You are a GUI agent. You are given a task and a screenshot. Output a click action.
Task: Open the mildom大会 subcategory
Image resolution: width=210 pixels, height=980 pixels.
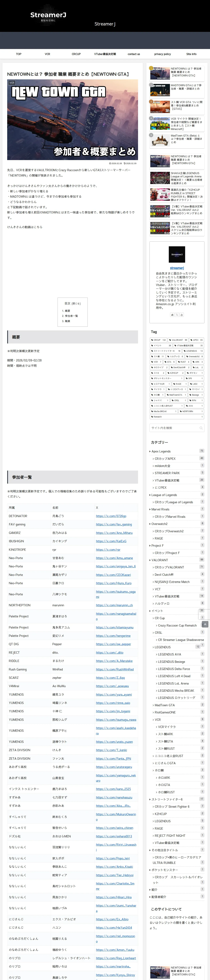(x=162, y=466)
